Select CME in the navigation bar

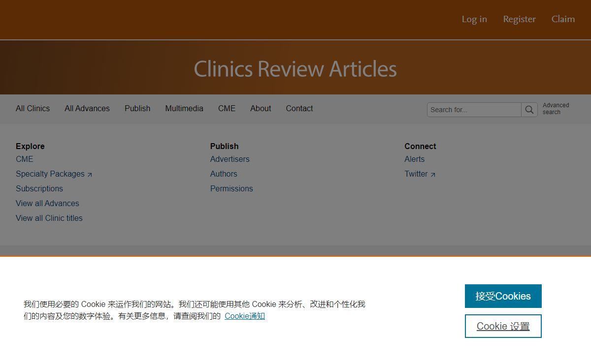click(227, 109)
